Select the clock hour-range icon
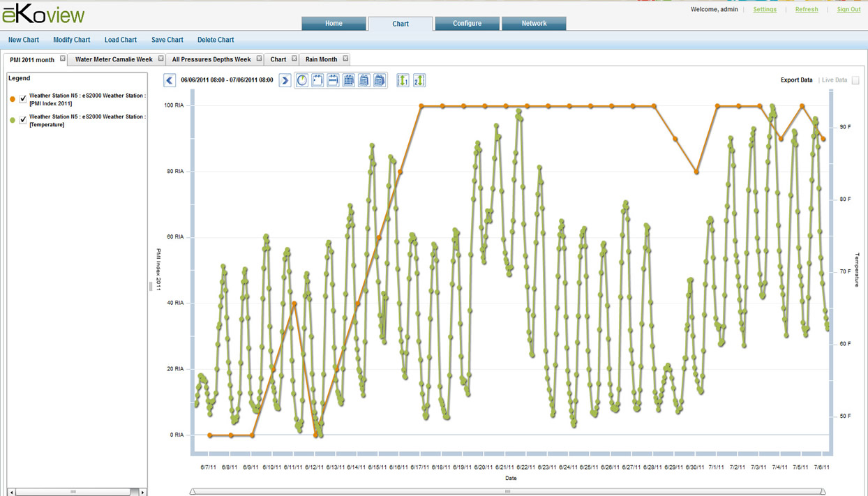 click(x=302, y=80)
